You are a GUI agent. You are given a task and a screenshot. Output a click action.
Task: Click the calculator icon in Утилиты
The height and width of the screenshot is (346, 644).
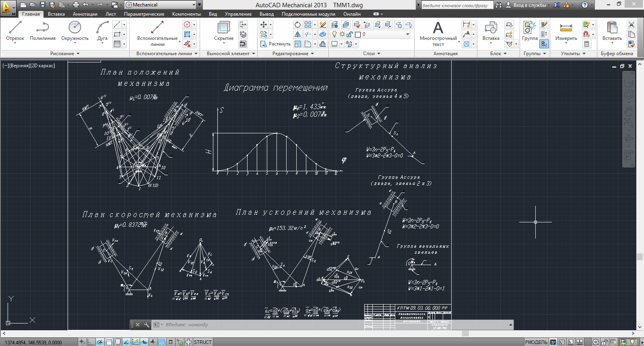pos(587,44)
